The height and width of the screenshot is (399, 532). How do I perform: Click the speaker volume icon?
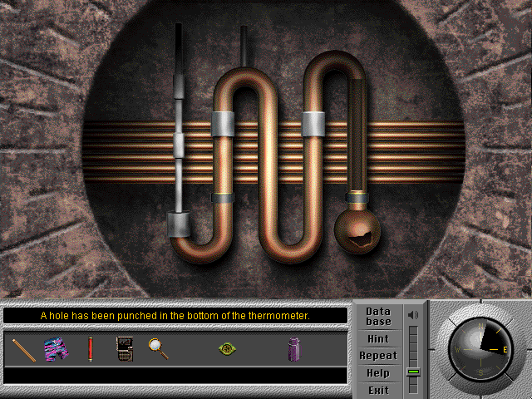413,315
